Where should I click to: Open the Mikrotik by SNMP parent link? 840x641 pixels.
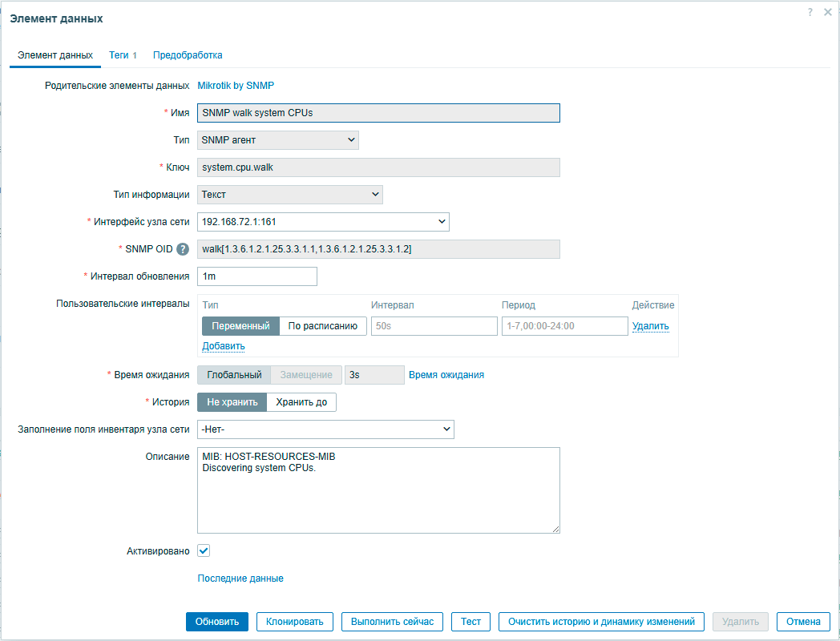tap(236, 86)
